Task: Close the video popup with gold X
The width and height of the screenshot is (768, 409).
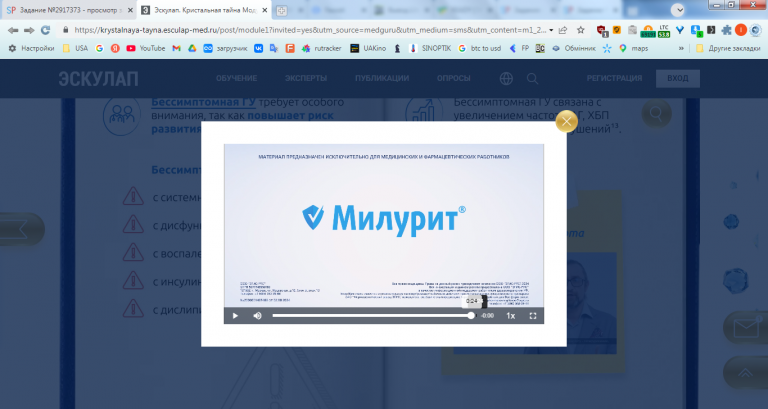Action: (566, 121)
